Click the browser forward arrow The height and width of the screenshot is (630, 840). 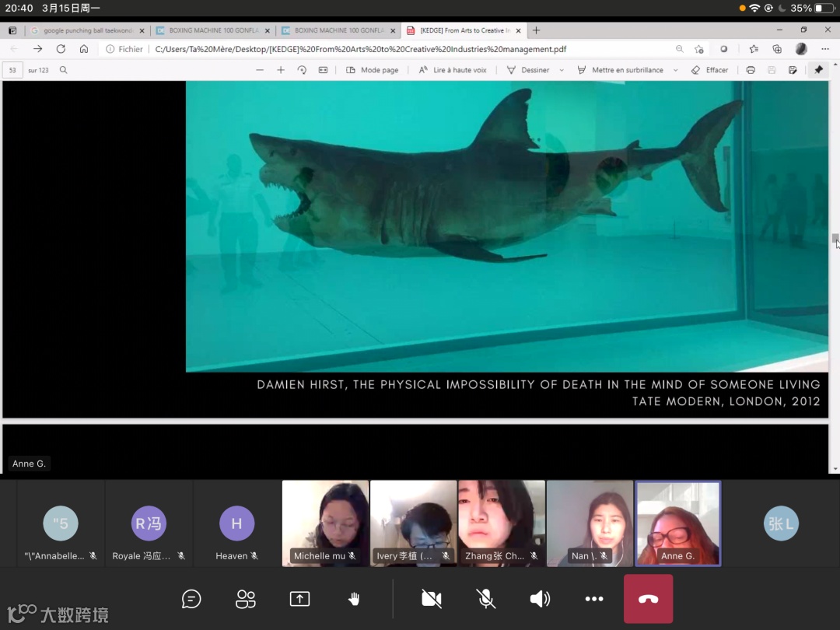[37, 49]
